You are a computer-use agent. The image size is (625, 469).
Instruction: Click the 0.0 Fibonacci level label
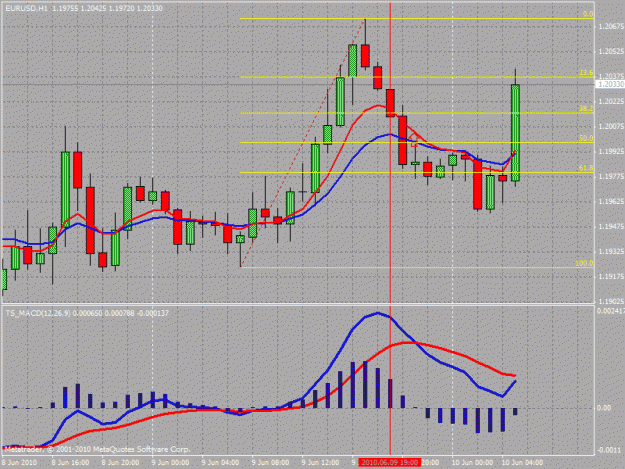[588, 14]
